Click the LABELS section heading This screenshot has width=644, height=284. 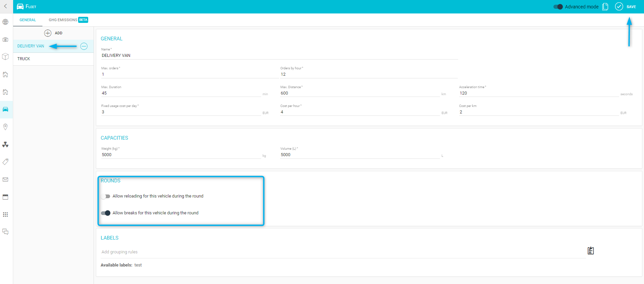pyautogui.click(x=110, y=238)
